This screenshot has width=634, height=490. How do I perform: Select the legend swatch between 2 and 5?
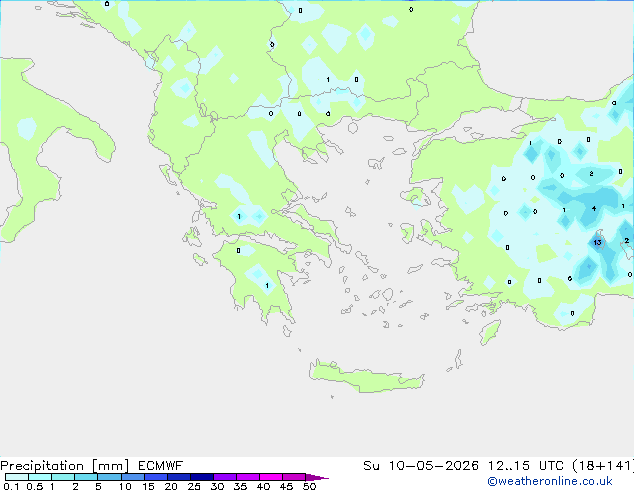(86, 477)
